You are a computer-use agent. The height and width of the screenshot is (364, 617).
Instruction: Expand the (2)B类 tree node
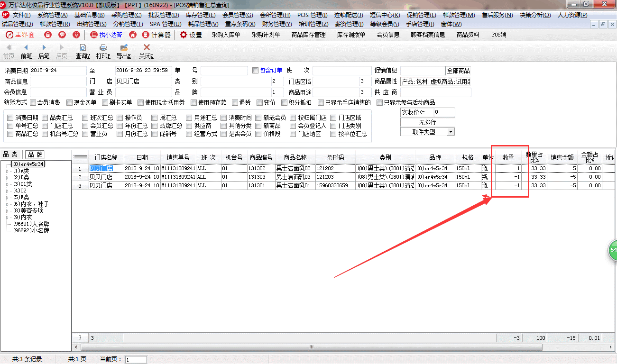coord(7,177)
